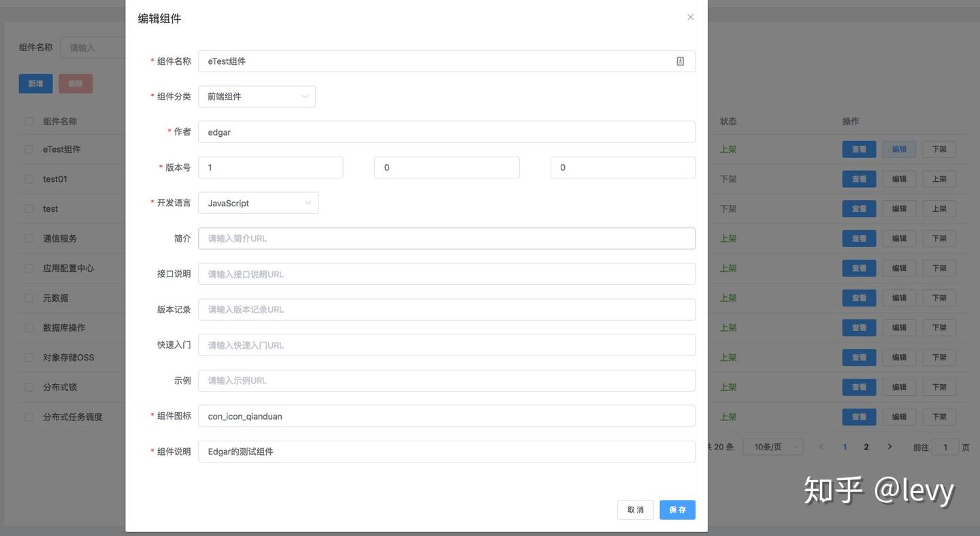The width and height of the screenshot is (980, 536).
Task: Click 查看 button for eTest组件 row
Action: pos(859,149)
